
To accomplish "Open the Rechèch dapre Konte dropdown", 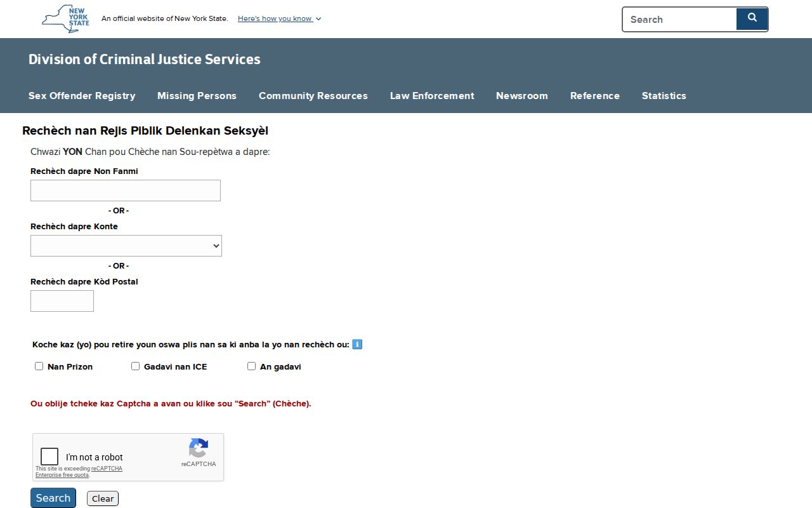I will (x=126, y=246).
